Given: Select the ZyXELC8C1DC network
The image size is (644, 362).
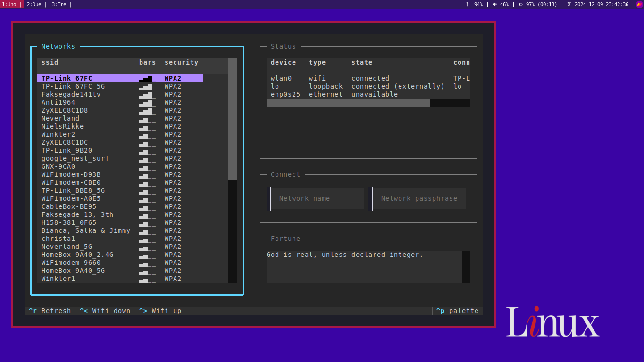Looking at the screenshot, I should coord(120,142).
